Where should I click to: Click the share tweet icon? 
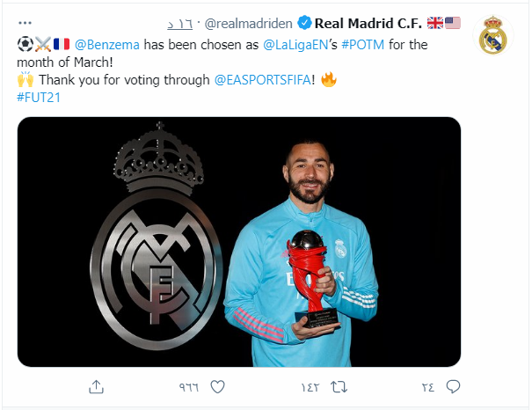click(x=97, y=386)
